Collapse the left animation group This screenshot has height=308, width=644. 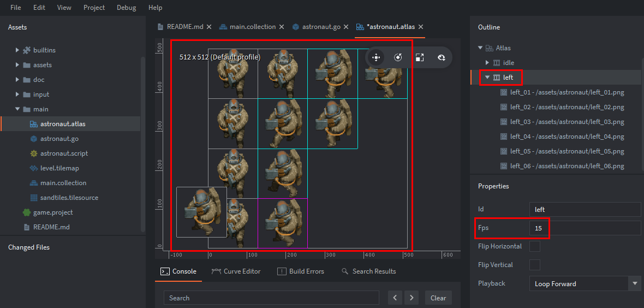point(487,78)
